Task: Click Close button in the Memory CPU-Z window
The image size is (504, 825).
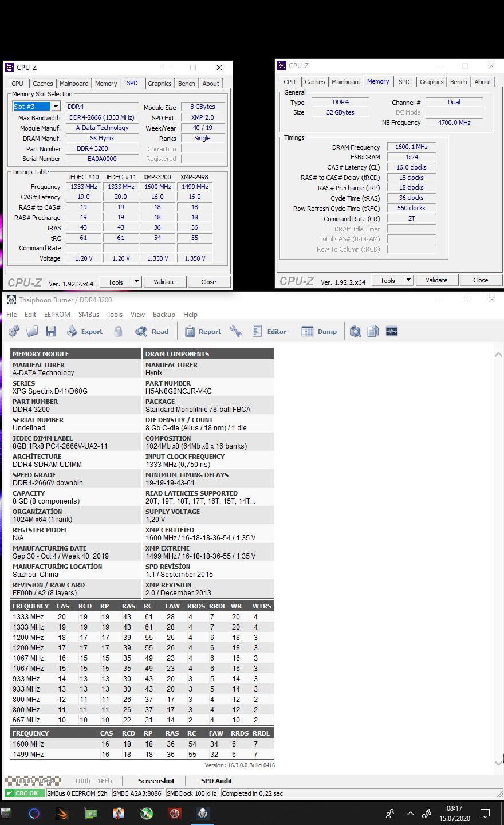Action: 481,280
